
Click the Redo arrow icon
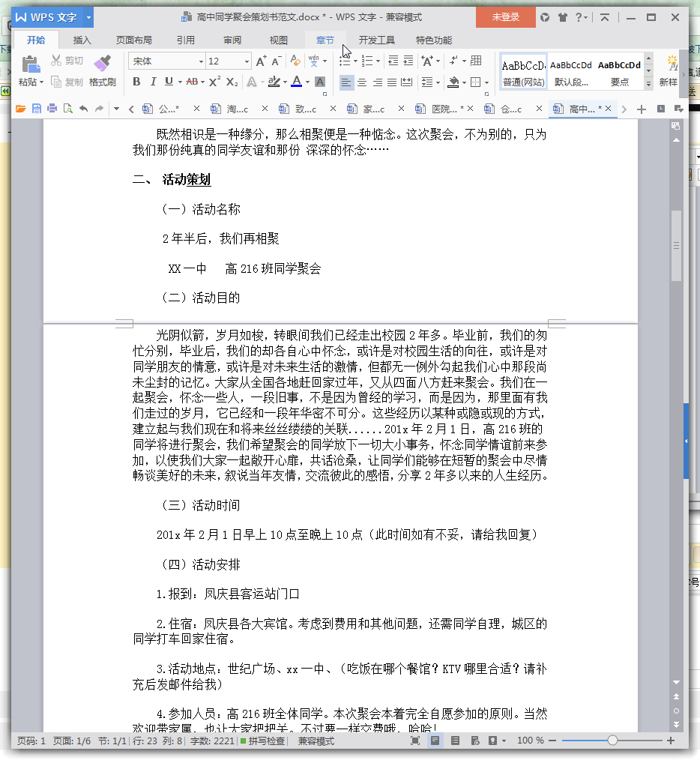pos(99,109)
